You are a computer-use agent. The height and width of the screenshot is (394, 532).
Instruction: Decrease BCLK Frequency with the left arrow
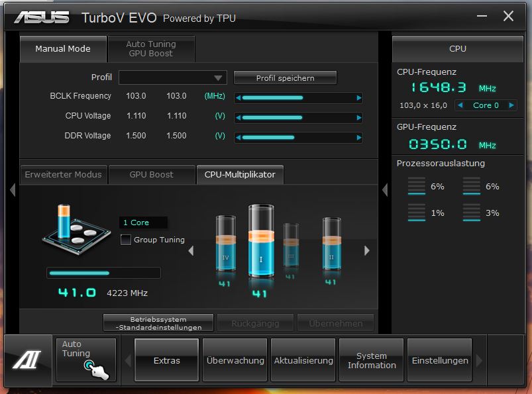tap(239, 98)
